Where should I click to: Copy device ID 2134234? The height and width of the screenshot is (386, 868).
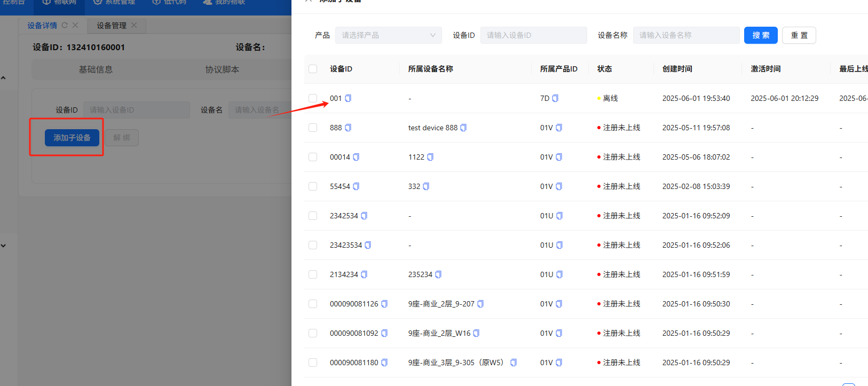(x=364, y=274)
